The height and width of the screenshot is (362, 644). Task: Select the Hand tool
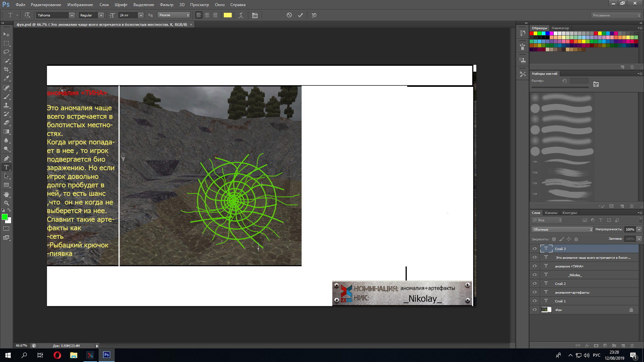pyautogui.click(x=6, y=194)
